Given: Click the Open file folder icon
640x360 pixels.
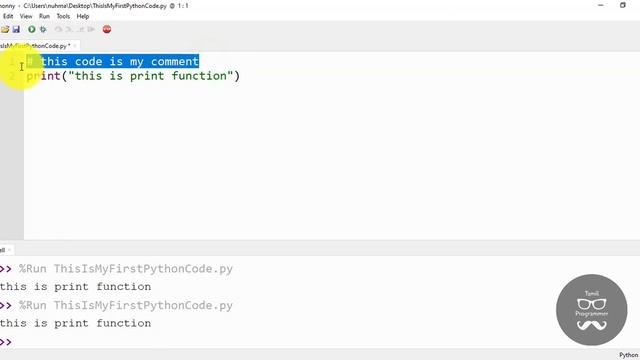Looking at the screenshot, I should point(5,29).
